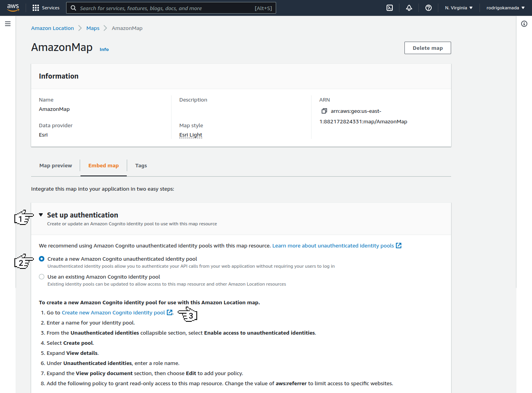The width and height of the screenshot is (532, 393).
Task: Select 'Use an existing Amazon Cognito identity pool'
Action: point(42,277)
